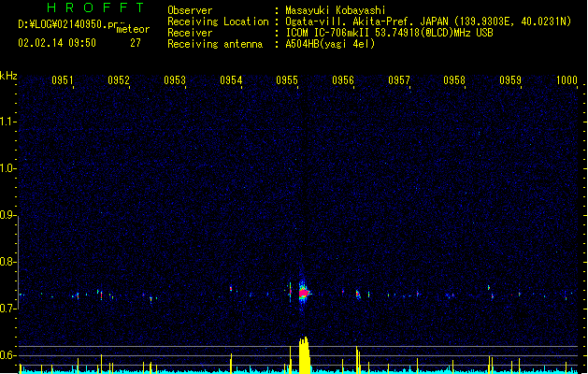The image size is (588, 374).
Task: Click the meteor label
Action: pos(133,29)
